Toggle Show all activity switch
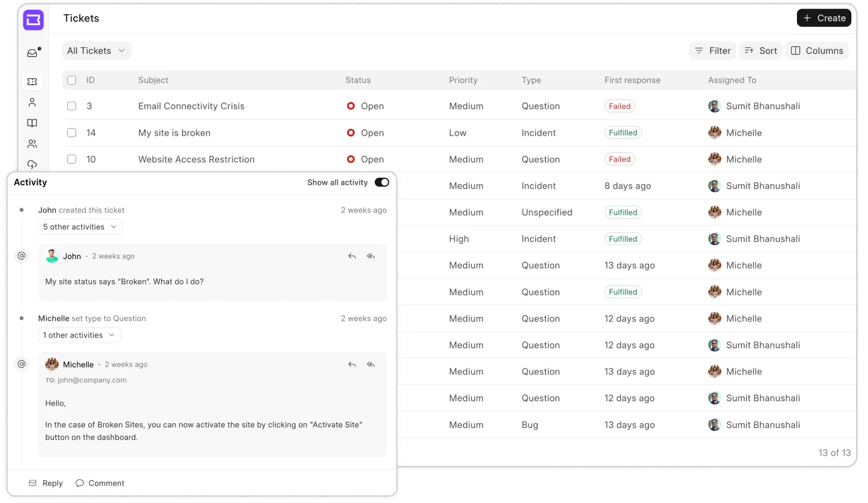 point(382,182)
